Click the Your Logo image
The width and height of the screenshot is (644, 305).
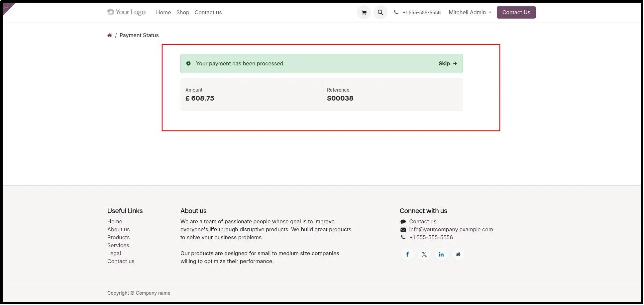(127, 12)
